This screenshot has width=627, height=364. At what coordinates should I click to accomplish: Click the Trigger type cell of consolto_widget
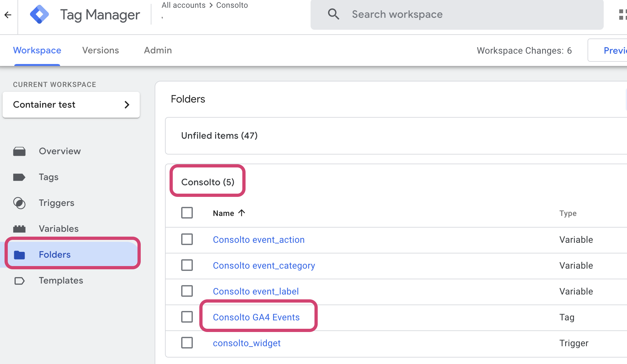point(574,343)
